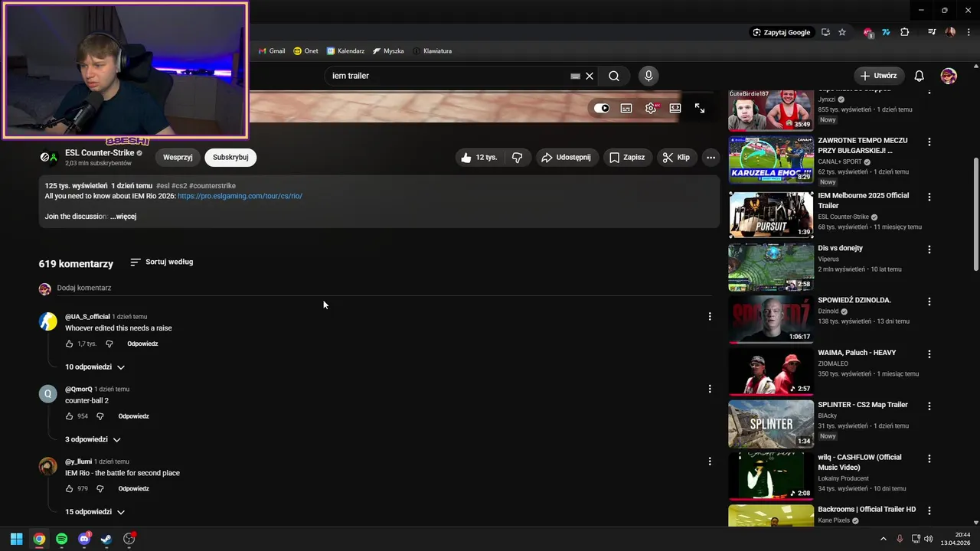This screenshot has height=551, width=980.
Task: Open the Gmail bookmark
Action: click(272, 51)
